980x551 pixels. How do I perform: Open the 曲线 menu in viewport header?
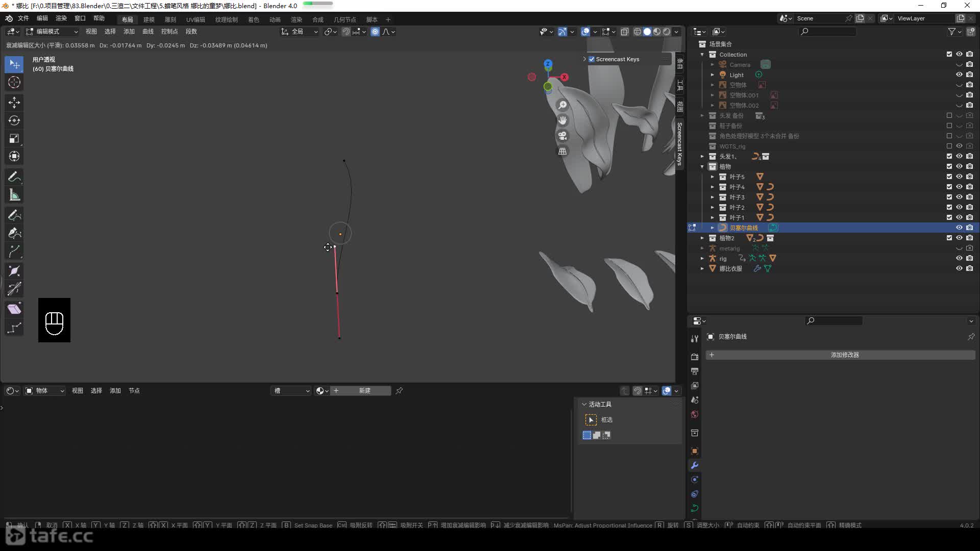(x=148, y=32)
